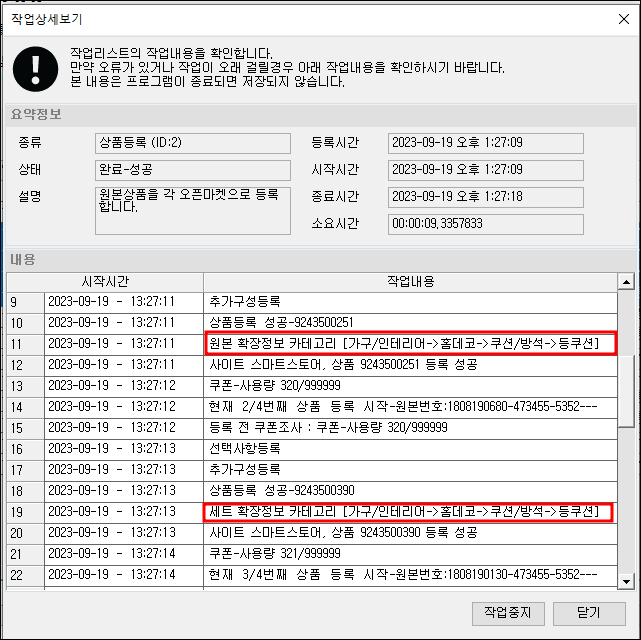The width and height of the screenshot is (641, 640).
Task: Select row 세트 확장정보 카테고리
Action: click(312, 512)
